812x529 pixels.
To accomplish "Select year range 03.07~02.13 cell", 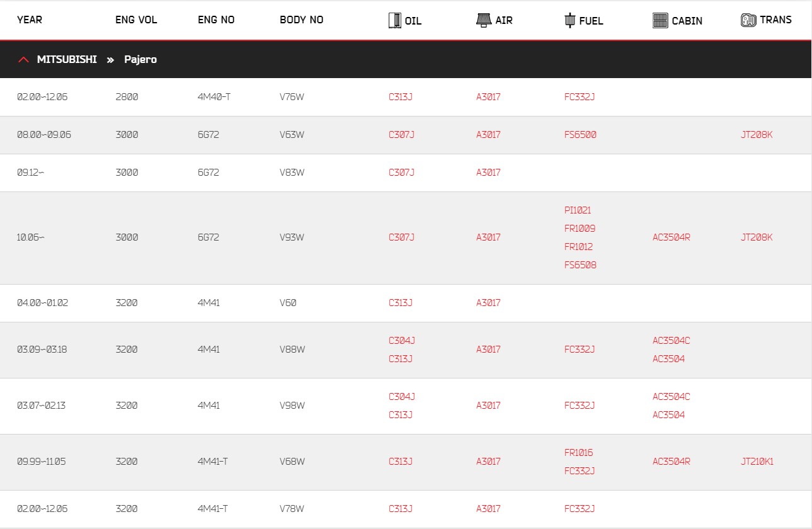I will 41,406.
